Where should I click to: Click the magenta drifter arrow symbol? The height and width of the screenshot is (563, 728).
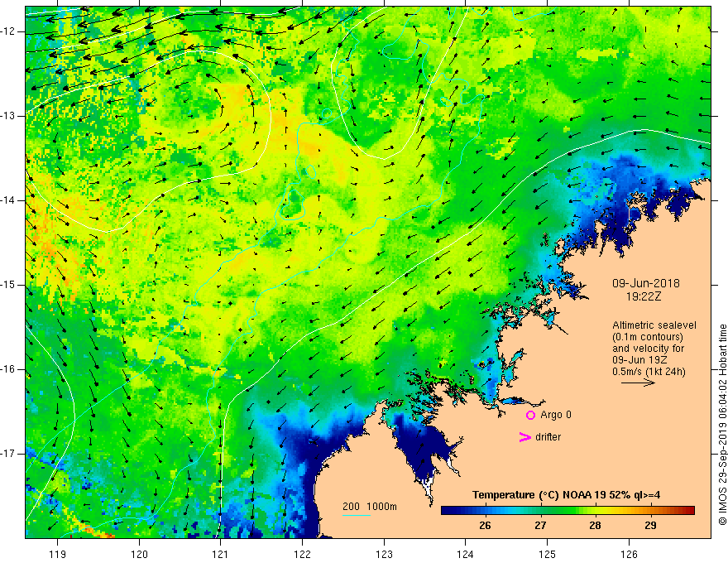(x=524, y=437)
